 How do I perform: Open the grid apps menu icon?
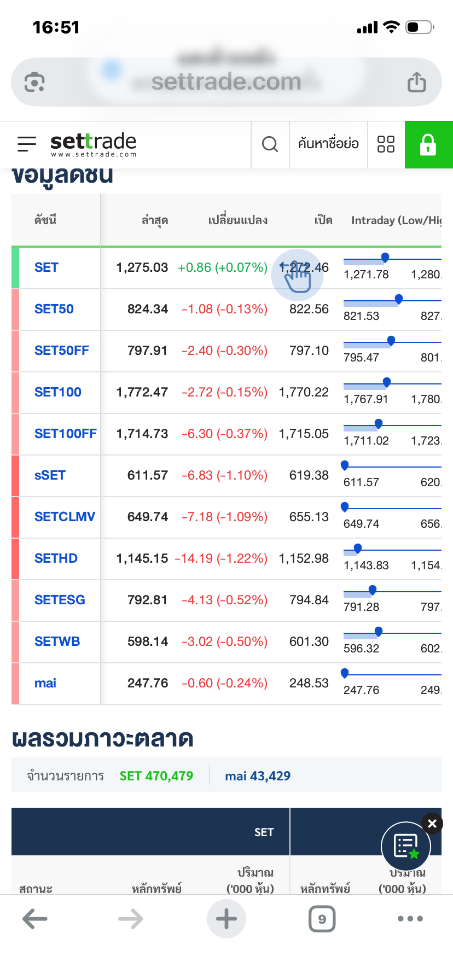(386, 144)
